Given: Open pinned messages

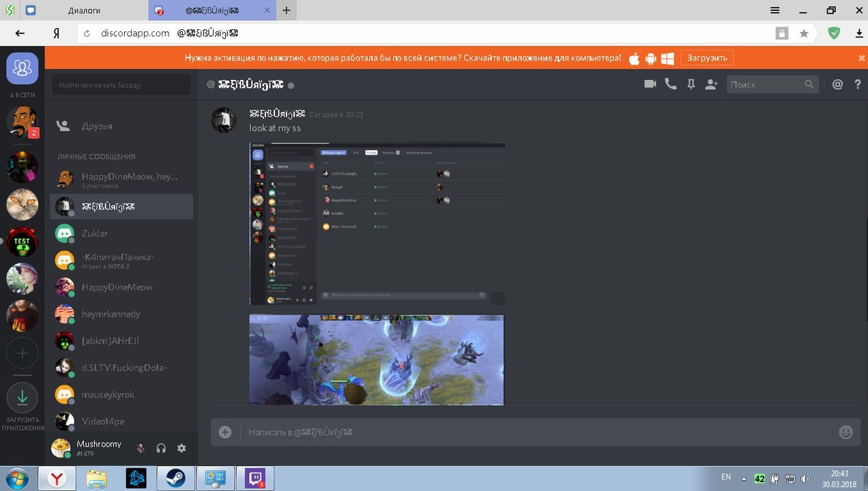Looking at the screenshot, I should 691,84.
